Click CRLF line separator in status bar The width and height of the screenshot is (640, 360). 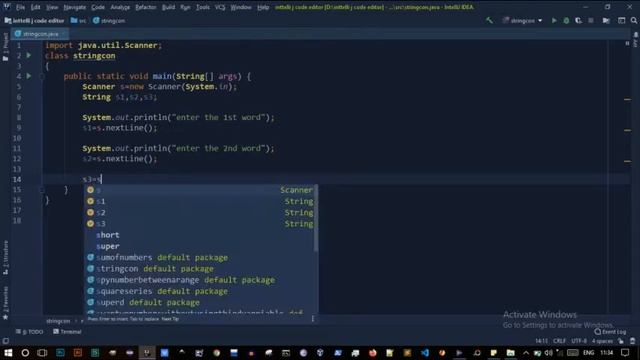click(x=559, y=341)
